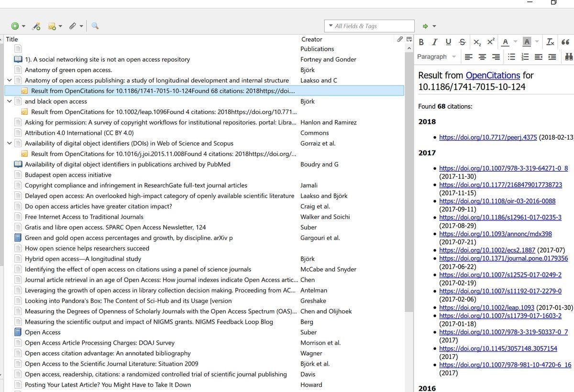Select the note under 'and black open access'
The image size is (574, 392).
point(163,112)
